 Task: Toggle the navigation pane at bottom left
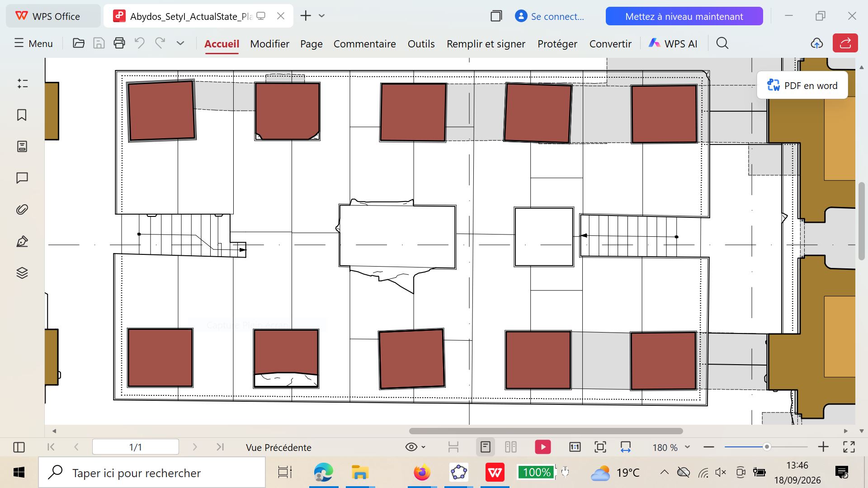[19, 447]
